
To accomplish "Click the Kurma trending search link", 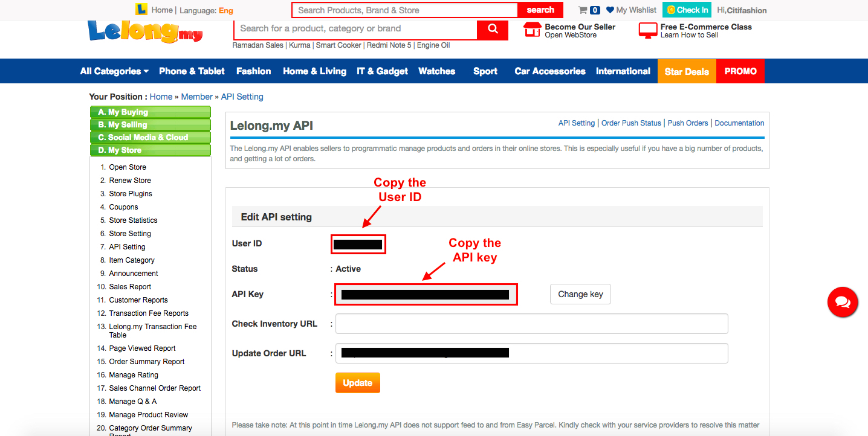I will pos(300,45).
